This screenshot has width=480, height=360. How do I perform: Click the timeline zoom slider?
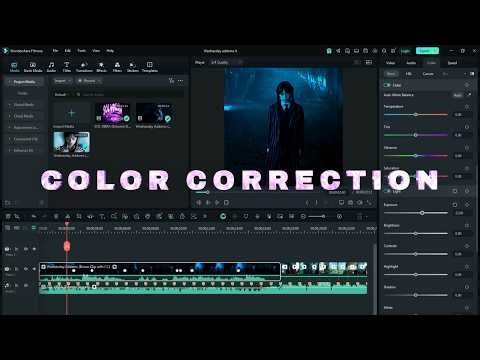pyautogui.click(x=316, y=217)
